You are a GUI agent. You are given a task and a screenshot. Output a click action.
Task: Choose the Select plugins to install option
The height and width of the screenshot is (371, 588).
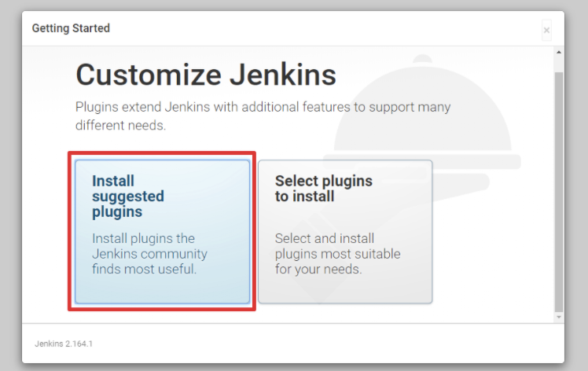[x=345, y=231]
